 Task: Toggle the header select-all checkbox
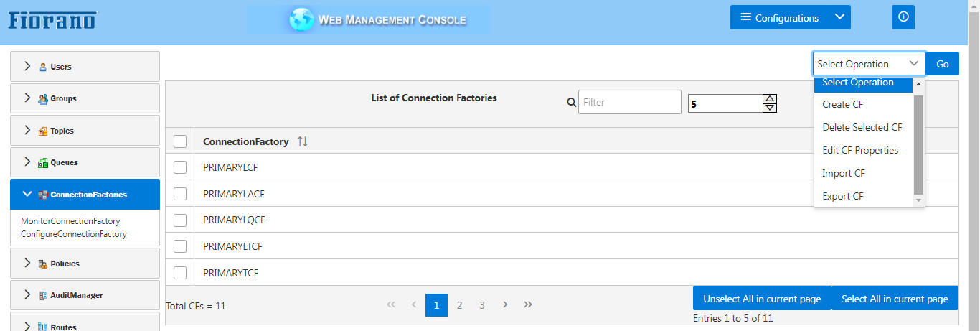pos(180,141)
